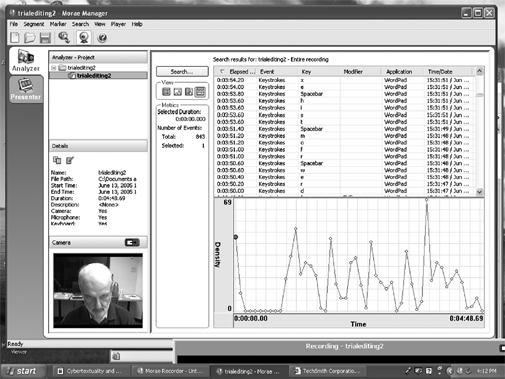Click the edit details pencil icon
This screenshot has width=505, height=379.
pos(70,160)
